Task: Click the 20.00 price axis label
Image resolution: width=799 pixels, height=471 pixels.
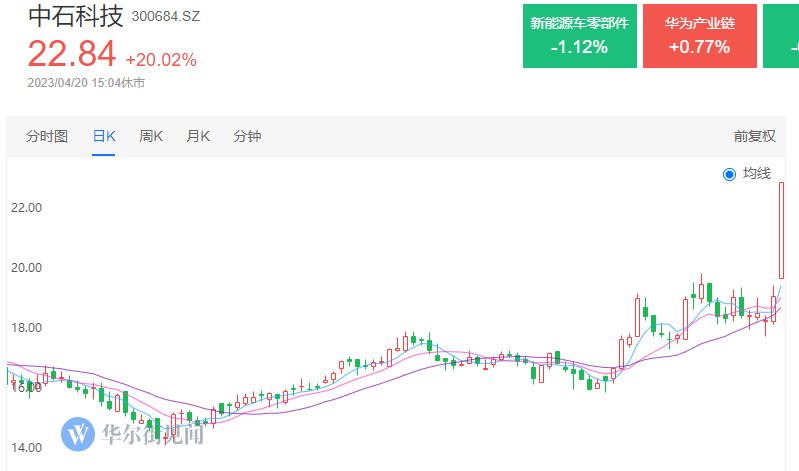Action: click(x=26, y=268)
